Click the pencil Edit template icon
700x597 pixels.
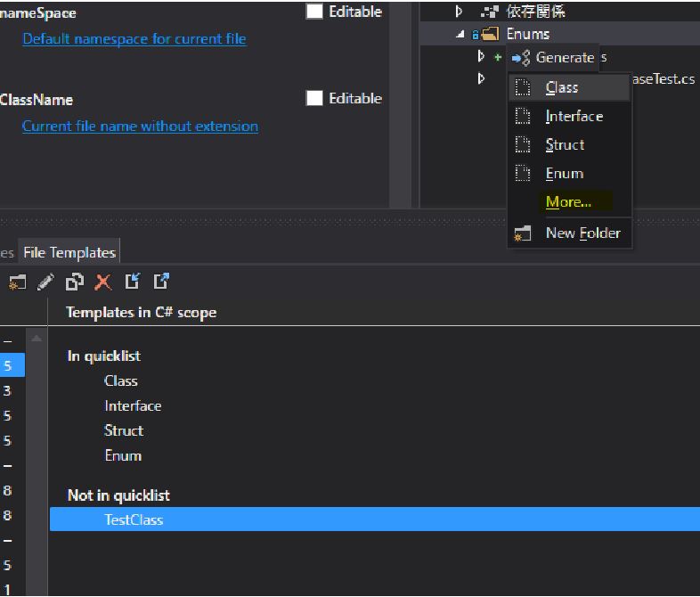click(x=45, y=282)
